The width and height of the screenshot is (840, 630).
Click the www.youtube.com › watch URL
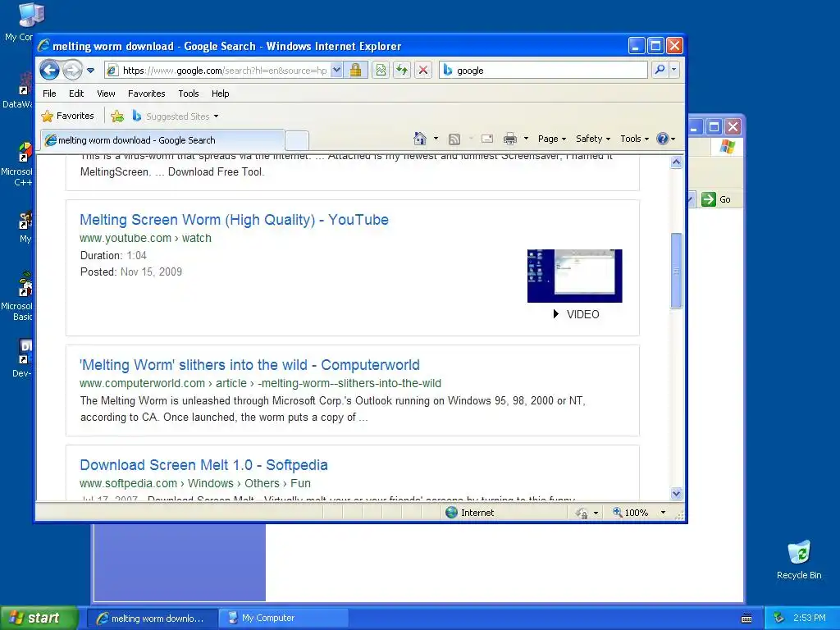pyautogui.click(x=145, y=238)
